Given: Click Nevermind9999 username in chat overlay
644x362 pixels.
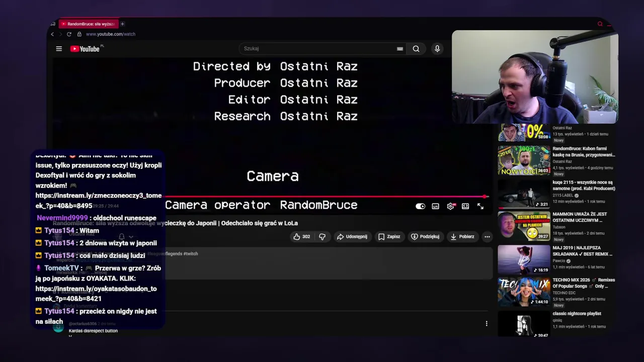Looking at the screenshot, I should click(x=62, y=218).
